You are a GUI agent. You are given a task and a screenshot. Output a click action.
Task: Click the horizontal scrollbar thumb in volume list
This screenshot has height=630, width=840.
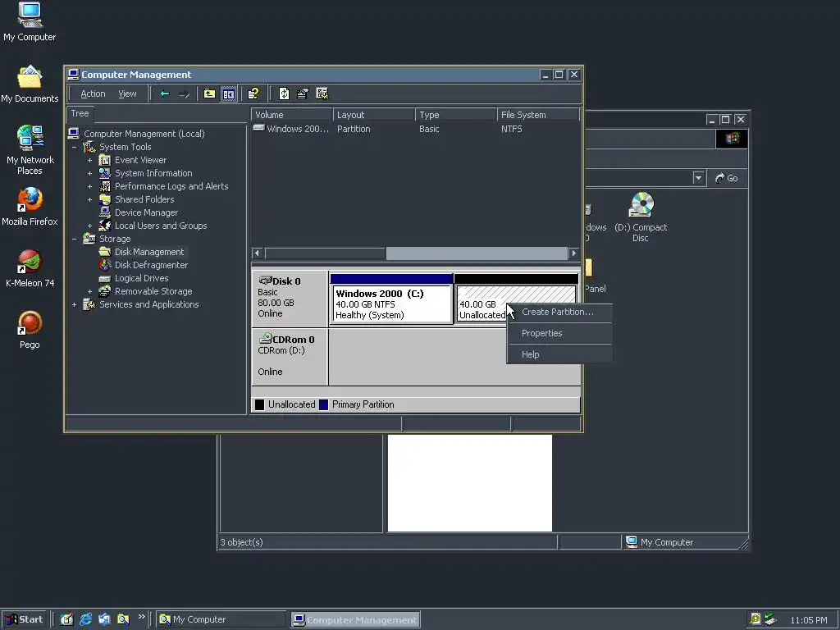pyautogui.click(x=477, y=253)
